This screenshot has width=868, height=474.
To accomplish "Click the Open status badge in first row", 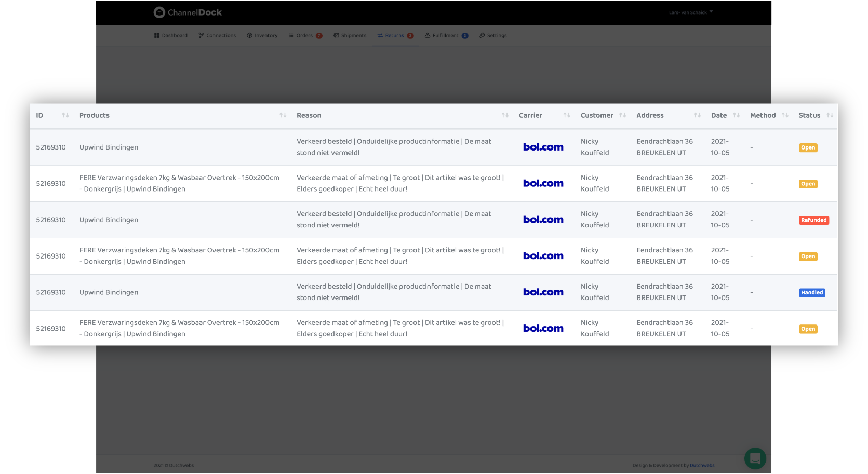I will [808, 148].
